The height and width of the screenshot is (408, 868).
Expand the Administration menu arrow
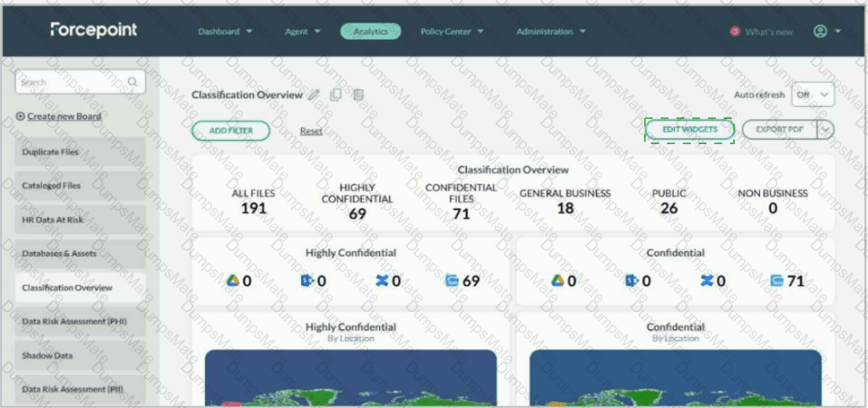pyautogui.click(x=583, y=32)
